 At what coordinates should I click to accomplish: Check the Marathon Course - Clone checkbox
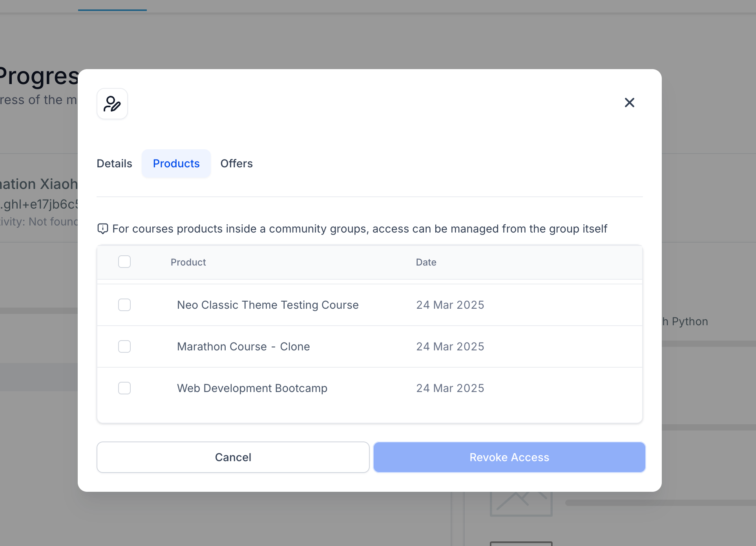[124, 346]
